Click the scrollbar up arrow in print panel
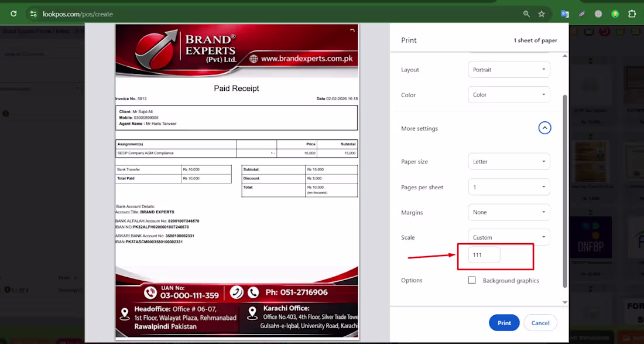The image size is (644, 344). (x=565, y=56)
